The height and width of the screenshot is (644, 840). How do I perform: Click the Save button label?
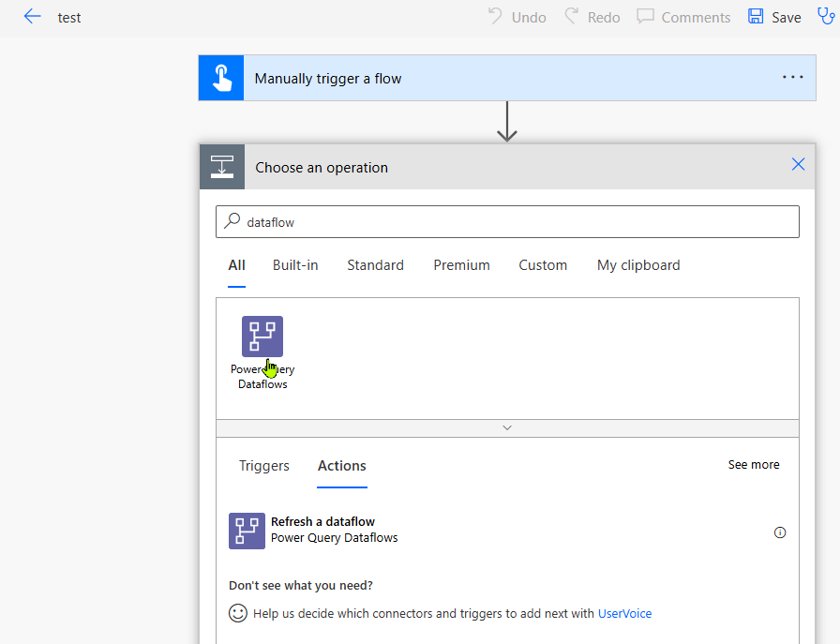click(x=787, y=18)
